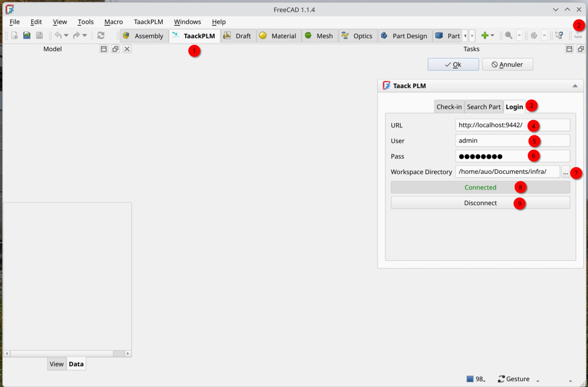Expand hidden zoom toolbar items chevron
This screenshot has width=588, height=387.
click(519, 35)
